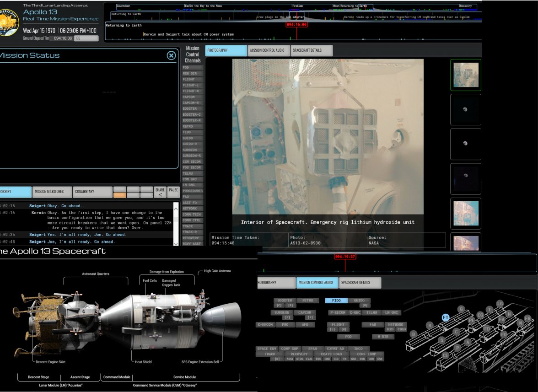Close the Mission Status panel
The width and height of the screenshot is (538, 392).
pyautogui.click(x=171, y=55)
